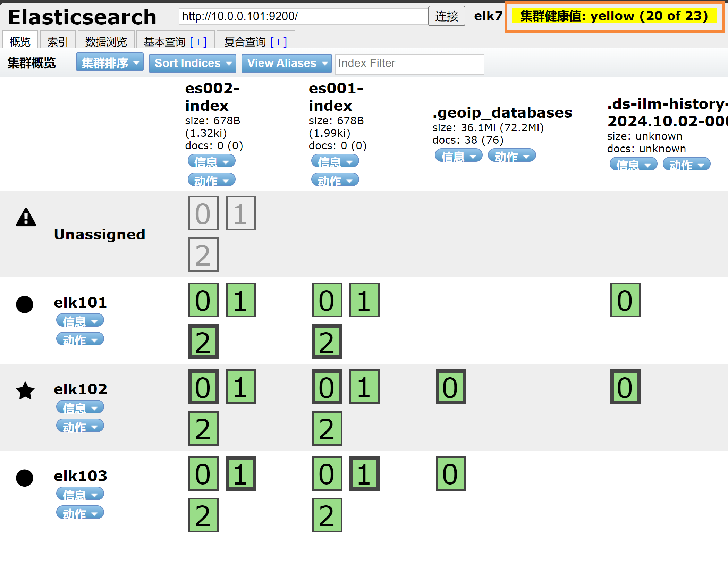
Task: Select unassigned shard 2 of es002-index
Action: (x=203, y=255)
